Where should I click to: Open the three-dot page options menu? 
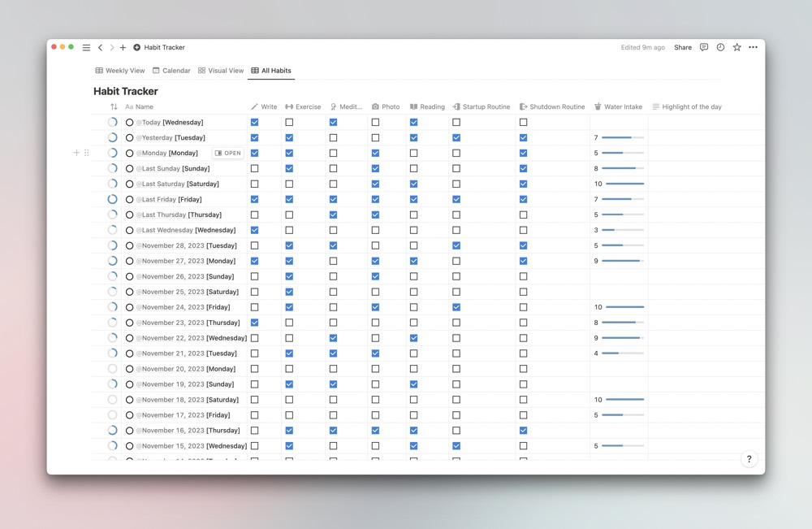click(x=754, y=47)
